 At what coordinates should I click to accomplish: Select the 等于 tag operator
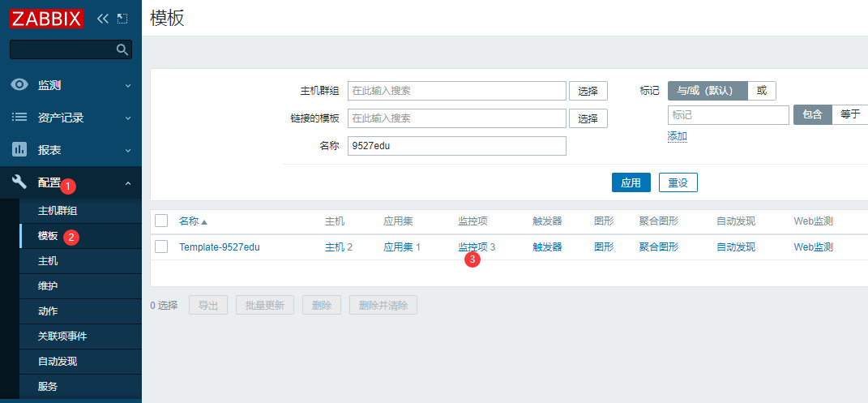click(850, 115)
